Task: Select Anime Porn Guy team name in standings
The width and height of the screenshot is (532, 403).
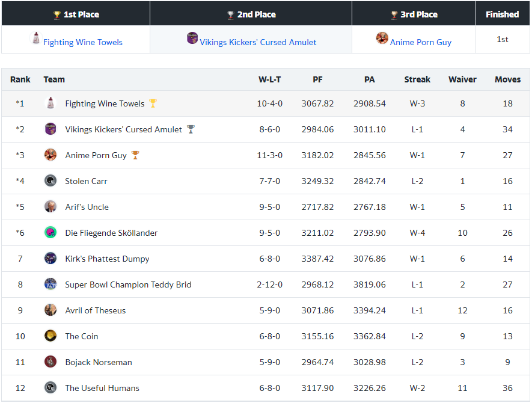Action: pos(96,155)
